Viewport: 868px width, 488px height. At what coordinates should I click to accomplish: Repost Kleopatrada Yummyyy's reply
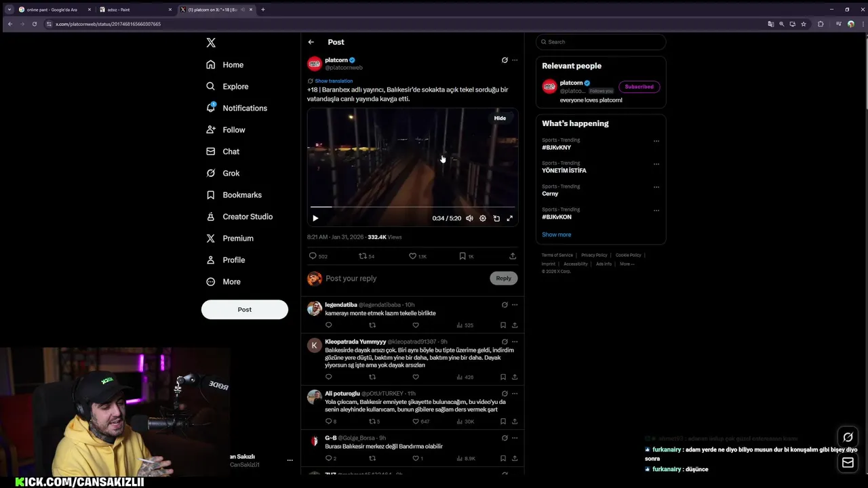pyautogui.click(x=372, y=377)
